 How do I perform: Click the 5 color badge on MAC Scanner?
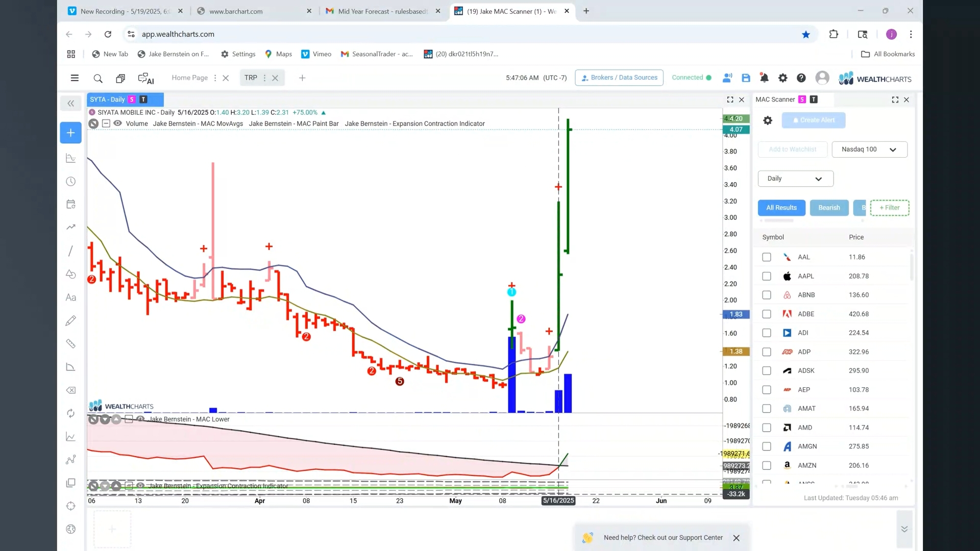(802, 99)
